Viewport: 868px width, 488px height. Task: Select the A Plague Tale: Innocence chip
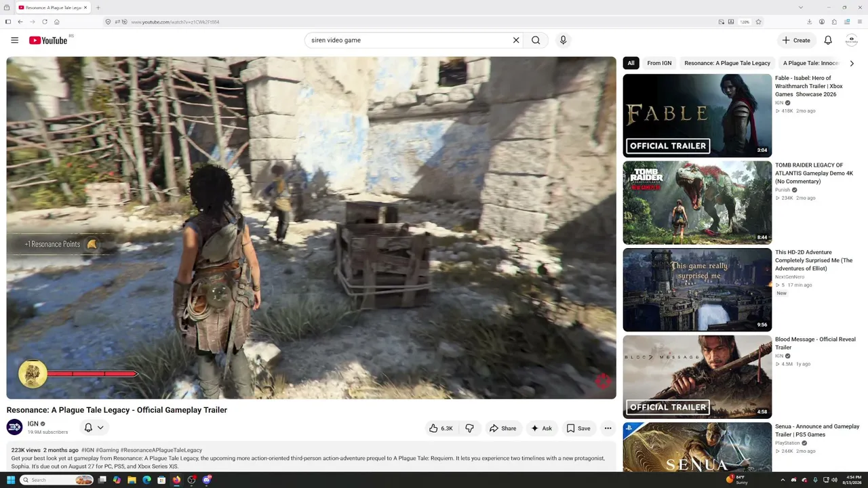810,63
